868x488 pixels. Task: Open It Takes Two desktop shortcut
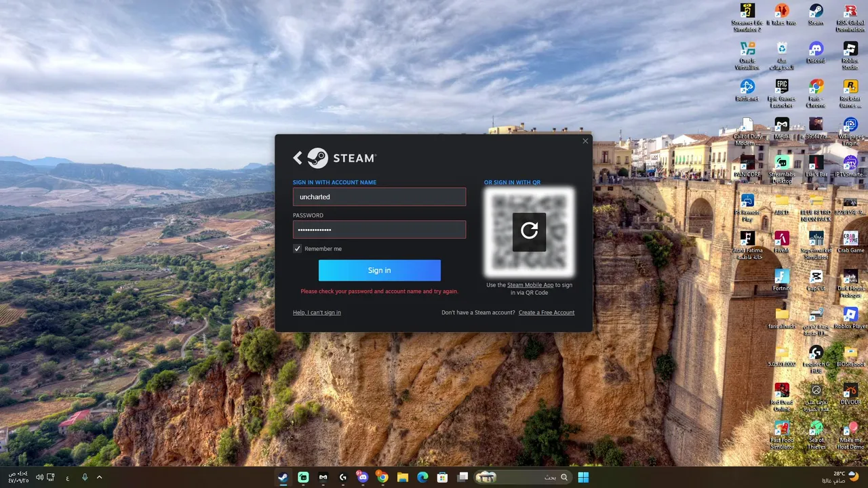[782, 15]
